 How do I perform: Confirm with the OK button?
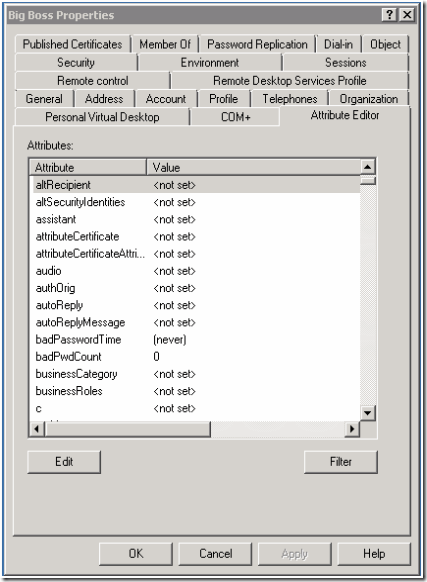pyautogui.click(x=136, y=554)
